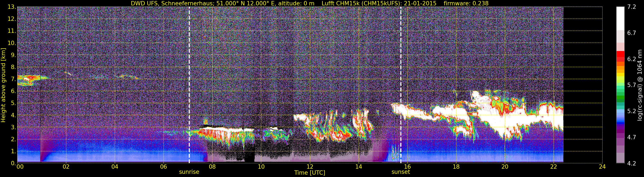Click the 'Time [UTC]' axis label
The width and height of the screenshot is (644, 177).
tap(309, 173)
